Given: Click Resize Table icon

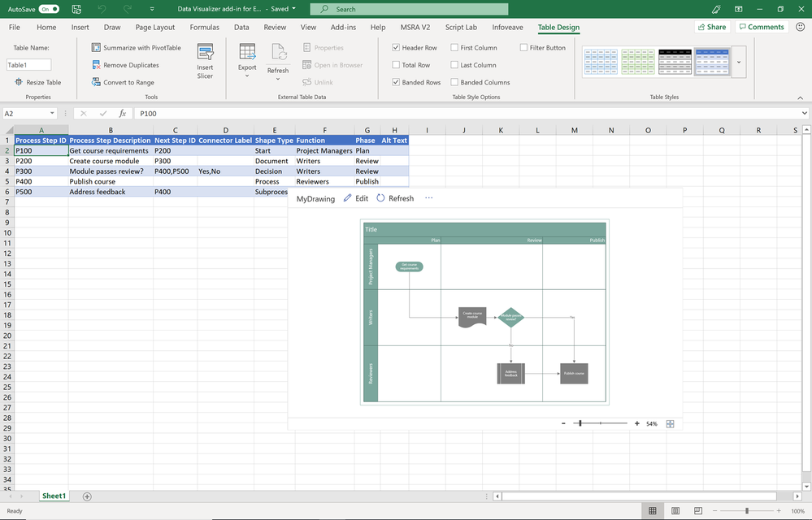Looking at the screenshot, I should click(x=19, y=82).
